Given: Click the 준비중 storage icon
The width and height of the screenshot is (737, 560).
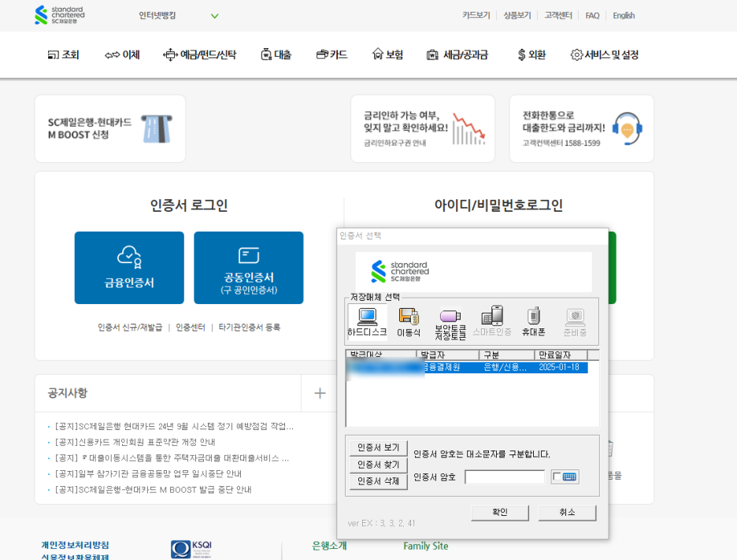Looking at the screenshot, I should click(575, 323).
